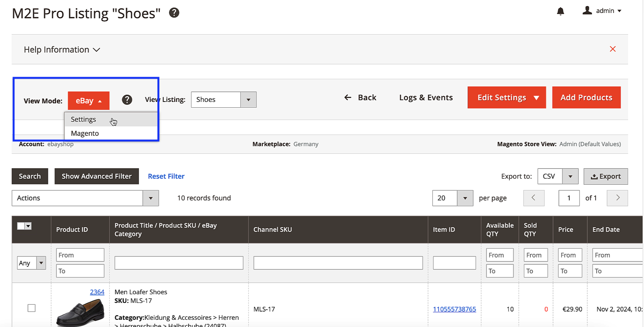The width and height of the screenshot is (644, 327).
Task: Click the help icon beside page title
Action: point(174,13)
